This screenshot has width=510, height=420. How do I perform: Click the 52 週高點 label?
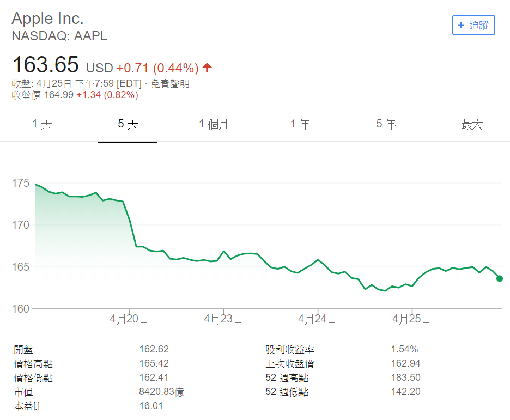pos(287,378)
